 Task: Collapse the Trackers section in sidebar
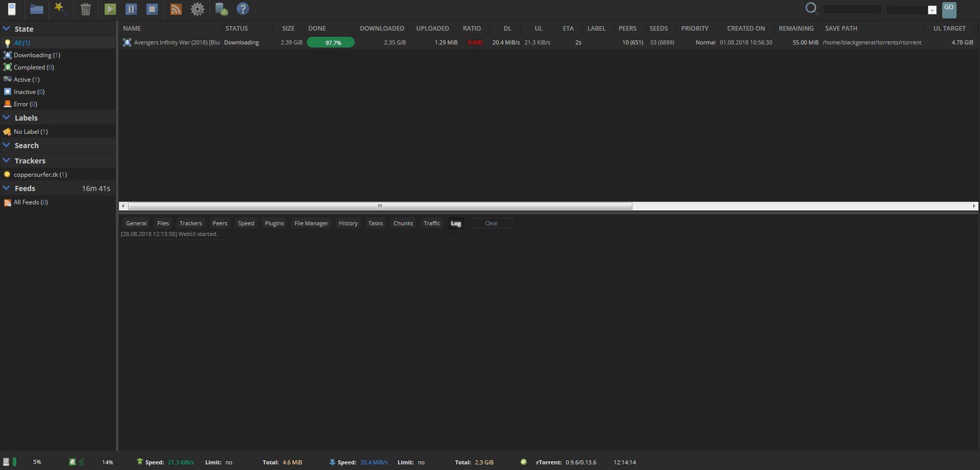coord(7,161)
